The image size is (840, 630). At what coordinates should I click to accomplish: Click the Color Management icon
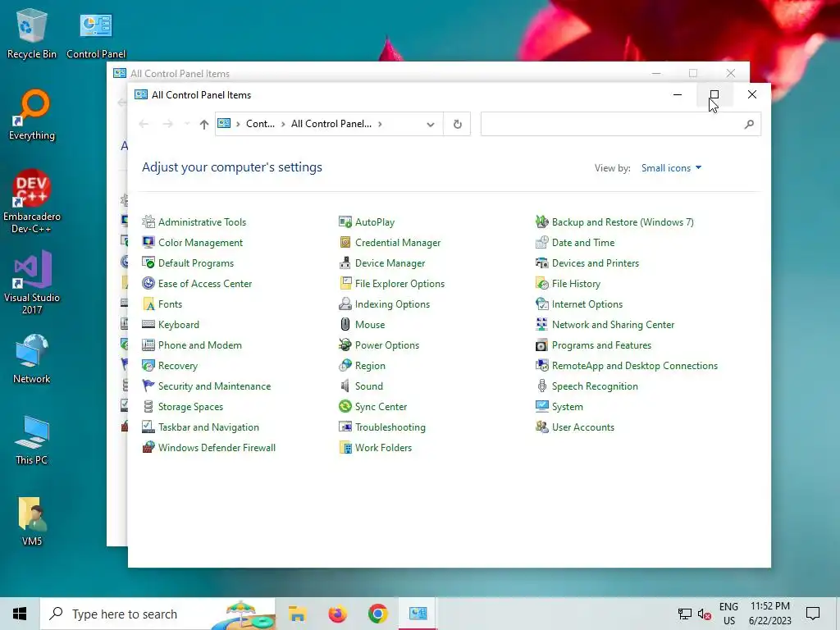pos(148,242)
